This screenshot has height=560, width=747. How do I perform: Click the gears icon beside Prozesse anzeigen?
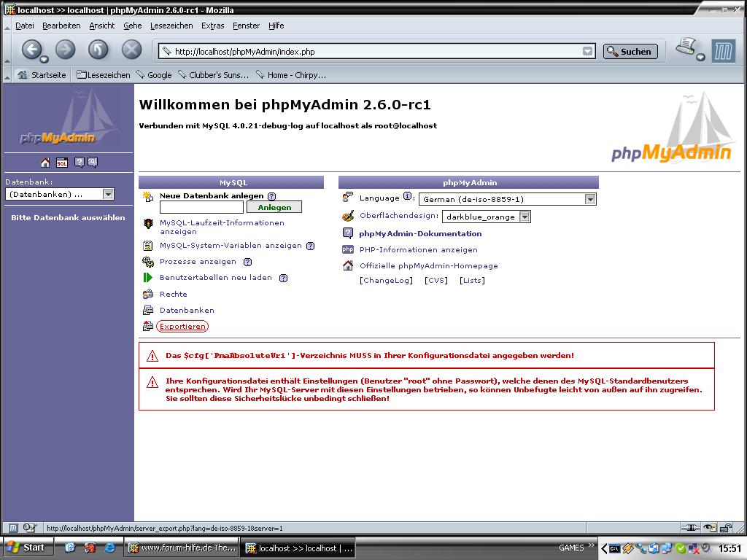pos(148,262)
